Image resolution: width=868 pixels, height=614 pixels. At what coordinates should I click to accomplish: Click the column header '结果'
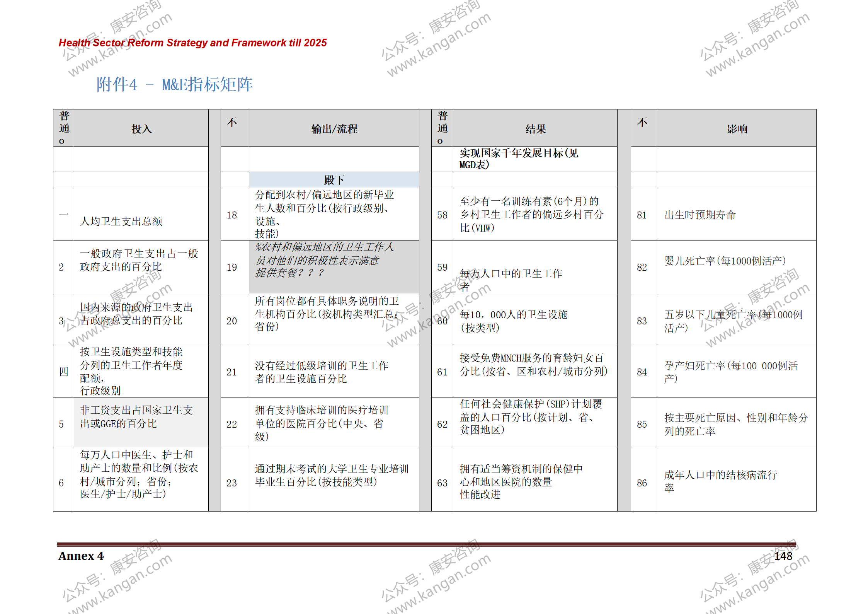click(536, 129)
